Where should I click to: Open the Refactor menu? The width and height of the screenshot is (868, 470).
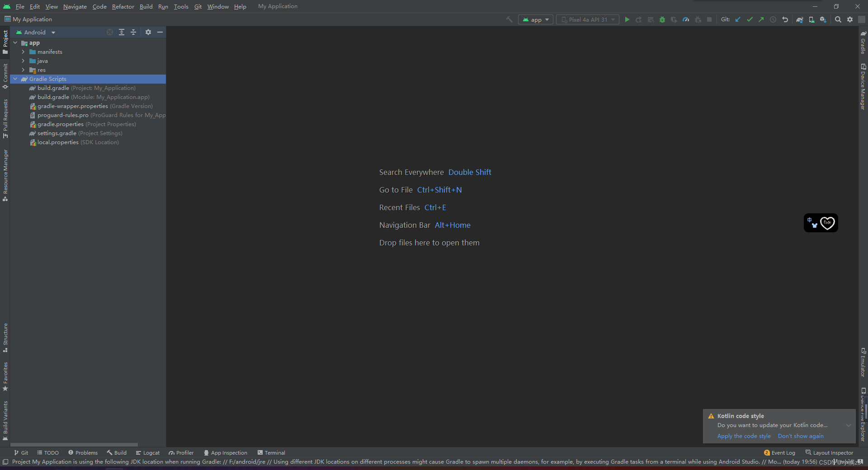[x=123, y=6]
